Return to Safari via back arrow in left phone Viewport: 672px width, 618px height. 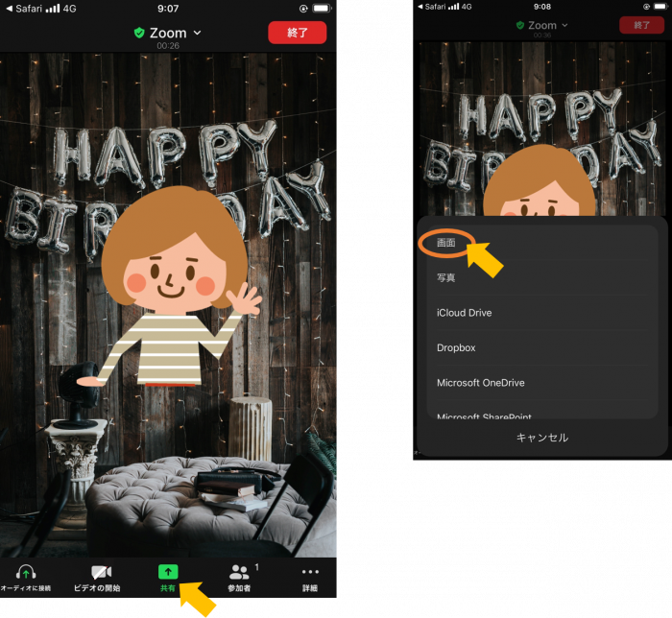[9, 8]
